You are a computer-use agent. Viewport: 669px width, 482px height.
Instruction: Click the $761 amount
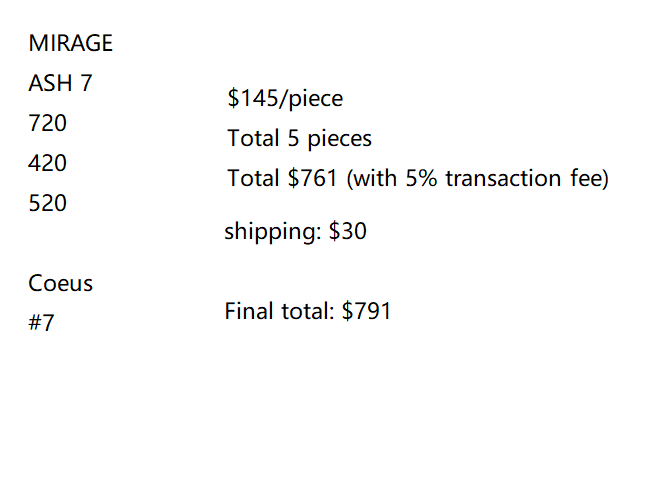[313, 179]
